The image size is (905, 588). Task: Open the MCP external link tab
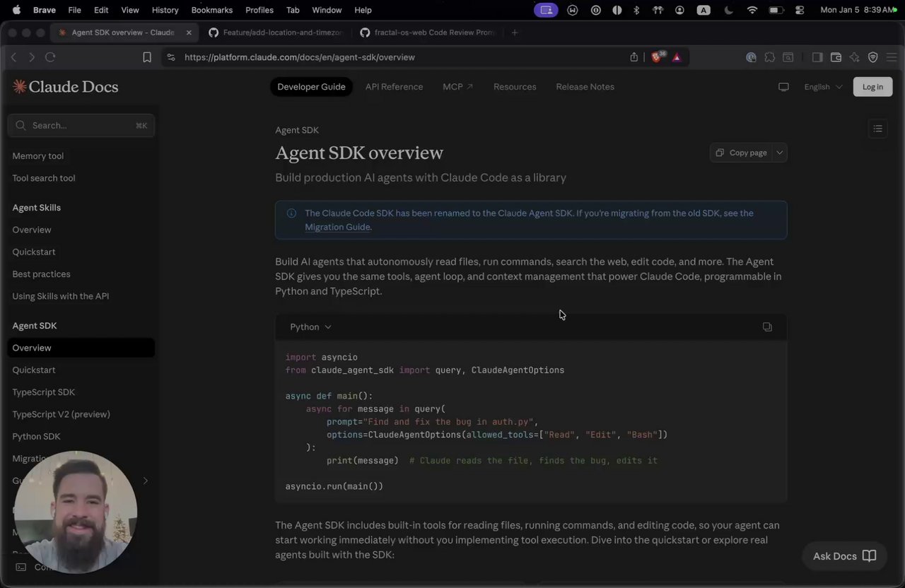coord(457,87)
